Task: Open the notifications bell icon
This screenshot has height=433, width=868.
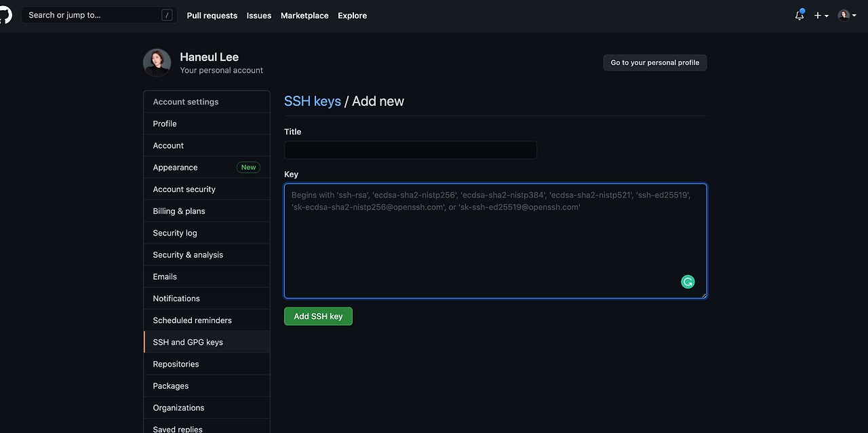Action: pyautogui.click(x=800, y=15)
